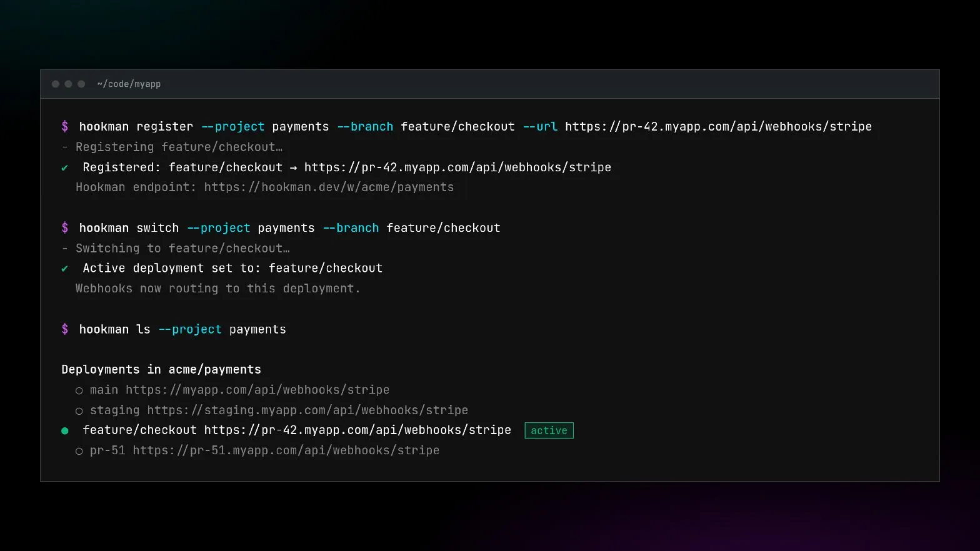
Task: Click 'hookman switch' command text
Action: click(129, 227)
